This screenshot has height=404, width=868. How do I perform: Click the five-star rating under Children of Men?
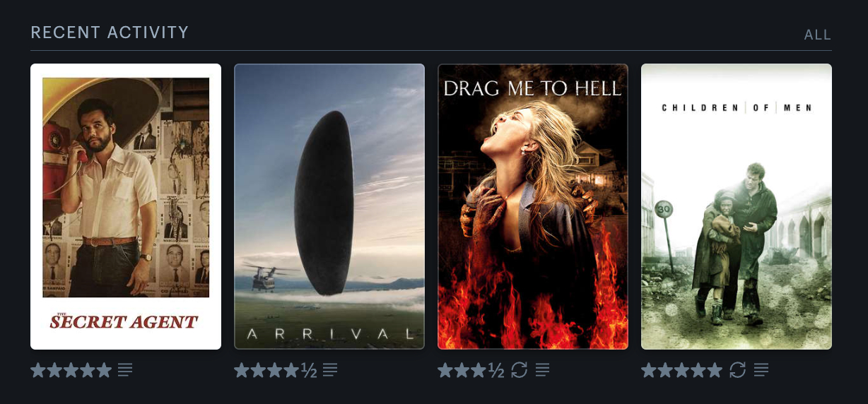point(682,370)
